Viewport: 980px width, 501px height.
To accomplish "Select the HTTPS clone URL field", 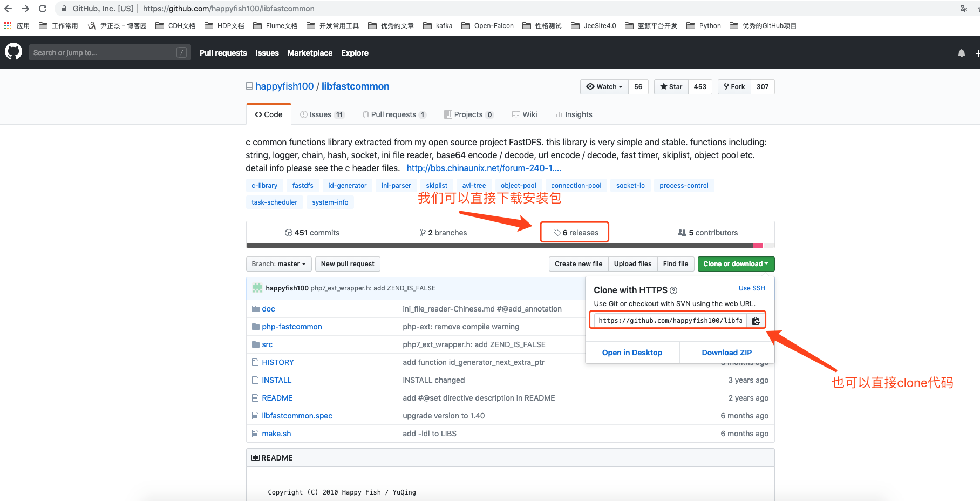I will 670,321.
